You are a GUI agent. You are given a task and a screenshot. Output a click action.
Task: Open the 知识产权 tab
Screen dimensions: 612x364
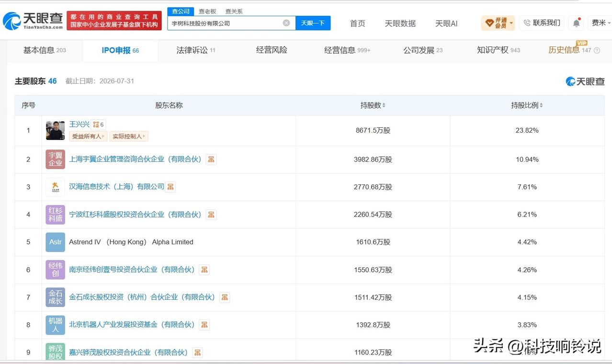tap(498, 50)
